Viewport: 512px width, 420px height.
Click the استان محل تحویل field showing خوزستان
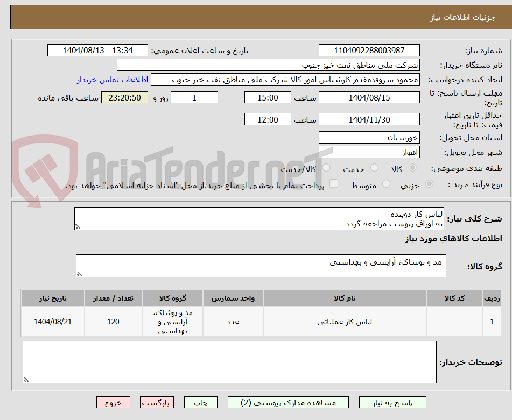369,138
